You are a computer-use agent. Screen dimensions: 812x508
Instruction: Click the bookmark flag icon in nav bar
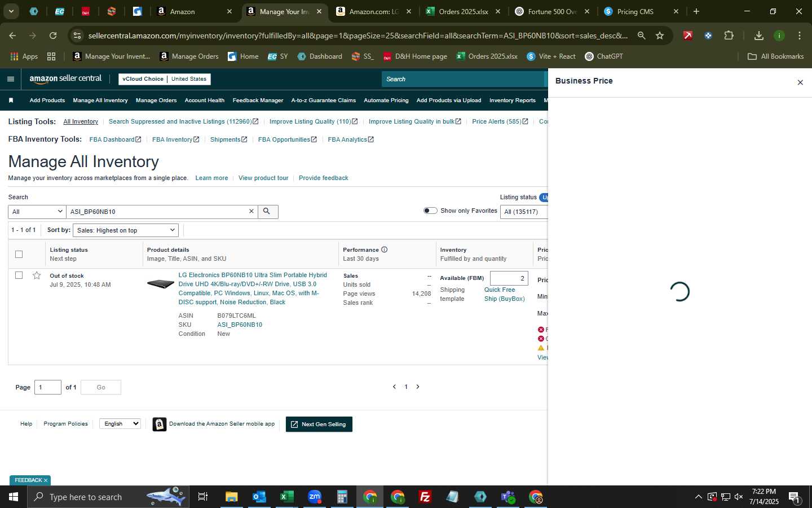[11, 100]
